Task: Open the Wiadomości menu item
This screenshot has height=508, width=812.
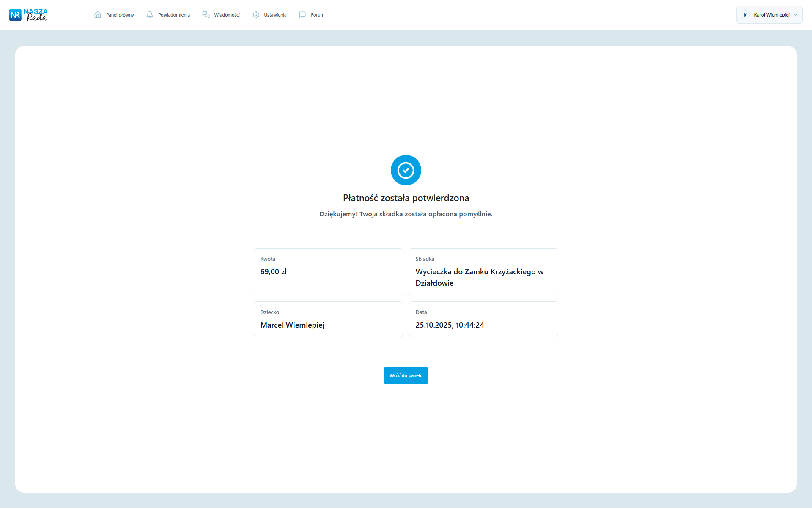Action: pos(227,15)
